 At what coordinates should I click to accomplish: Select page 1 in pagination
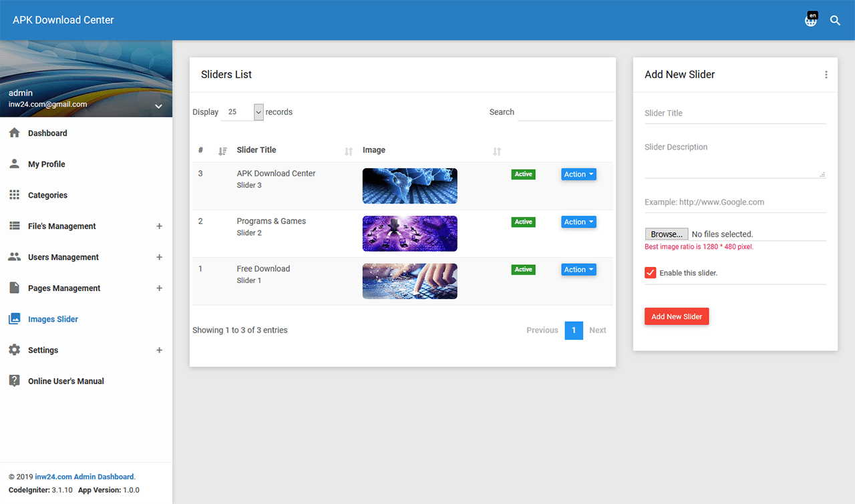[x=574, y=330]
